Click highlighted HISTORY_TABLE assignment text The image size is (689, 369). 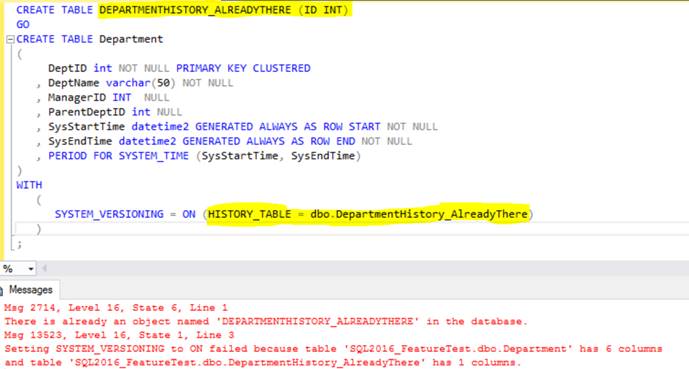point(367,214)
